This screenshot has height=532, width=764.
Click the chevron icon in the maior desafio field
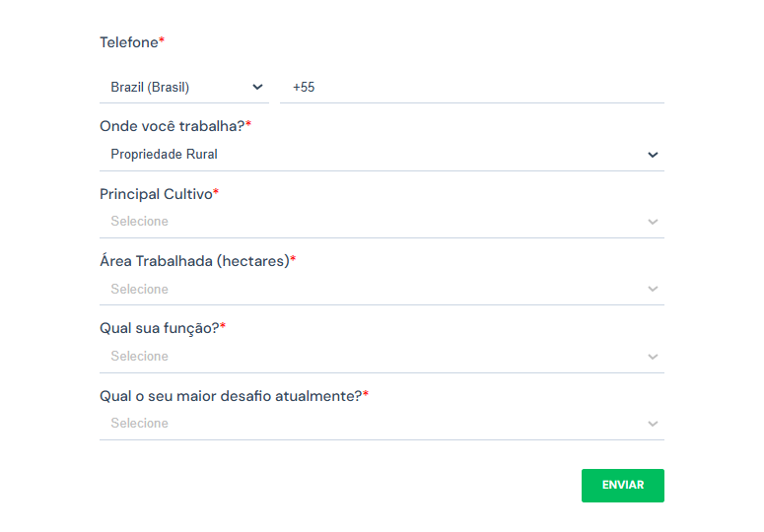click(652, 424)
